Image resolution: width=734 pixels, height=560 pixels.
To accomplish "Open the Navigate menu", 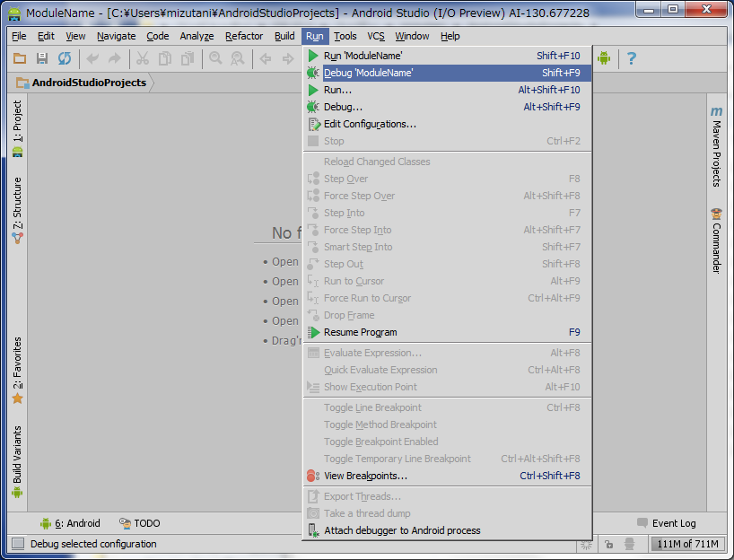I will [116, 36].
